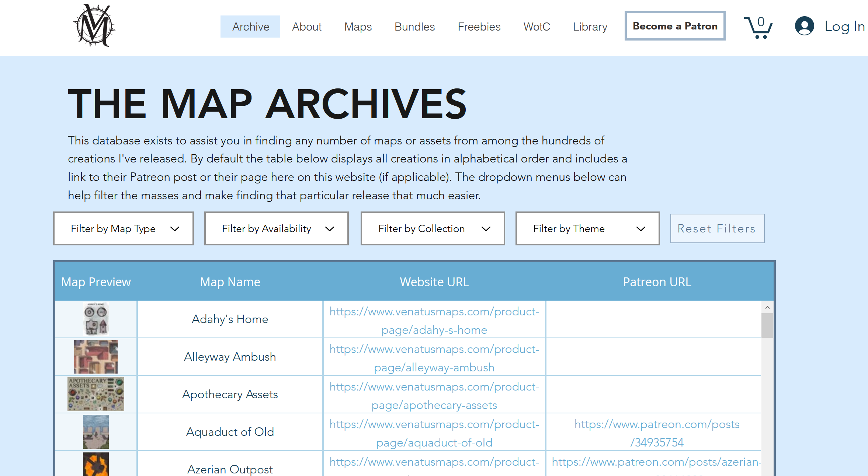This screenshot has width=868, height=476.
Task: Open the Aquaduct of Old preview thumbnail
Action: click(96, 432)
